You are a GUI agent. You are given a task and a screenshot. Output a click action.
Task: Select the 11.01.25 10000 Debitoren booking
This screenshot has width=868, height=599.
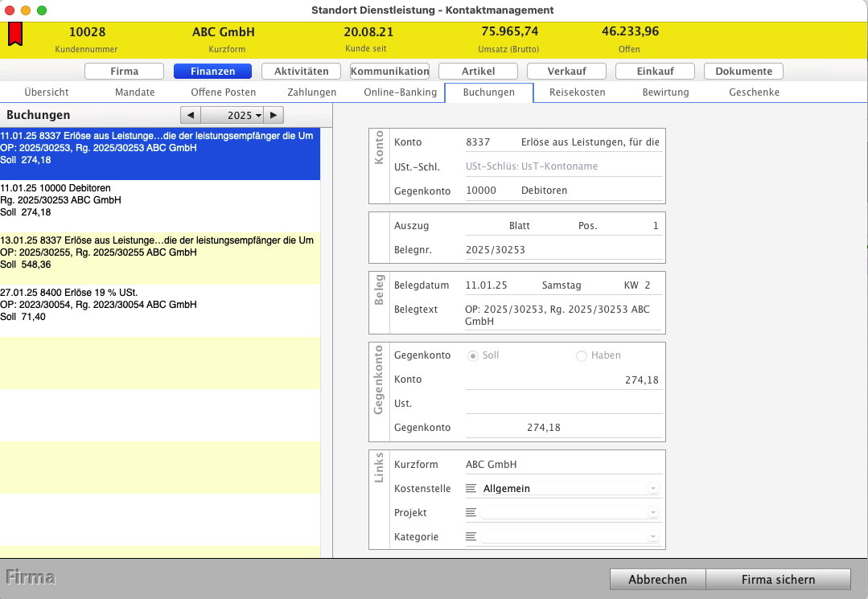tap(160, 201)
